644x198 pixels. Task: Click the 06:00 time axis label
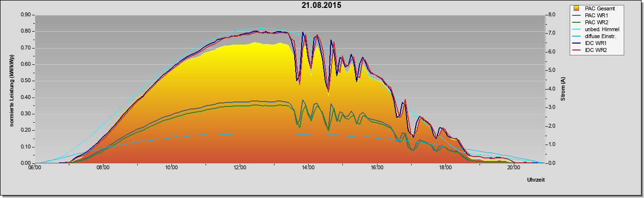point(35,168)
